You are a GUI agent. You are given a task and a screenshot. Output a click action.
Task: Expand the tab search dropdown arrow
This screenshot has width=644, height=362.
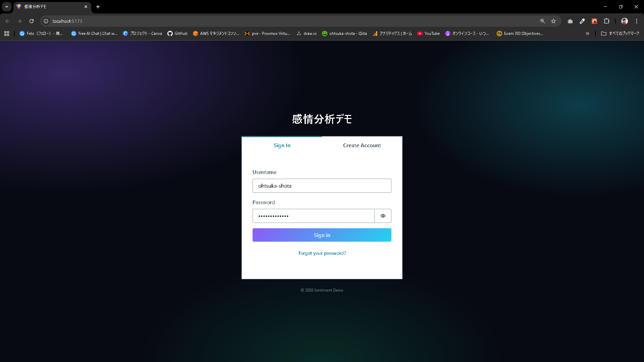pos(7,7)
